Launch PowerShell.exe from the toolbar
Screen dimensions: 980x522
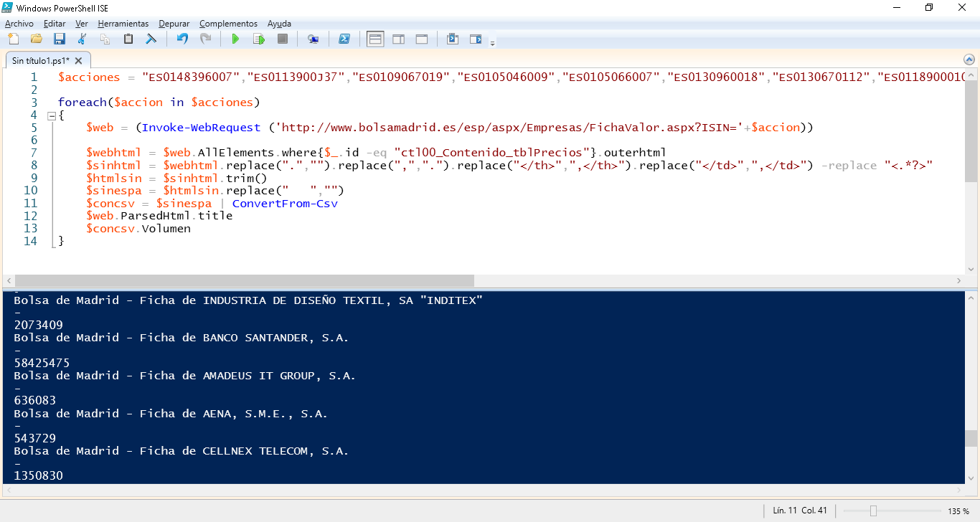344,39
